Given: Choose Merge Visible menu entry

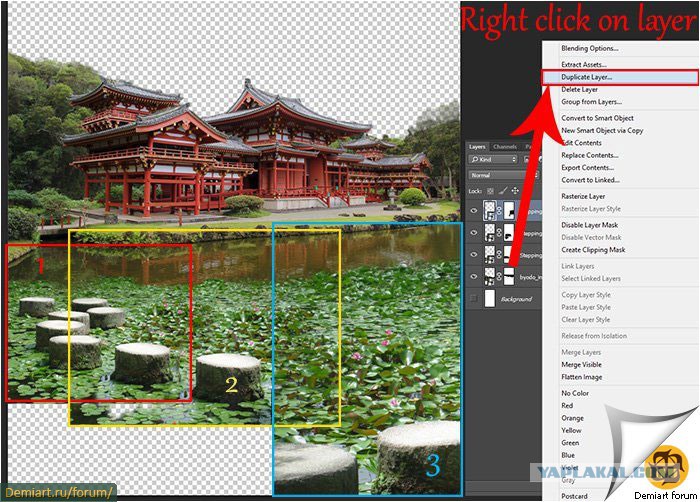Looking at the screenshot, I should 581,364.
